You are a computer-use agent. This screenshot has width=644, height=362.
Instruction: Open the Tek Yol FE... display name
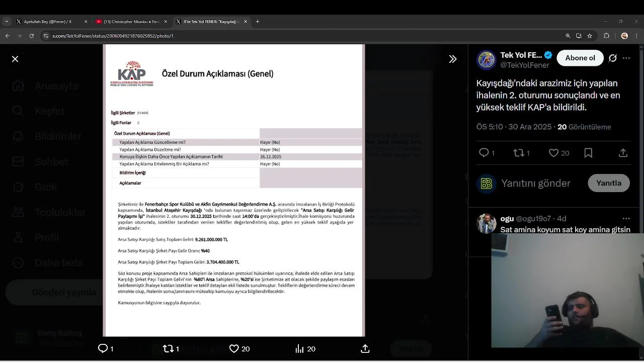pos(521,55)
